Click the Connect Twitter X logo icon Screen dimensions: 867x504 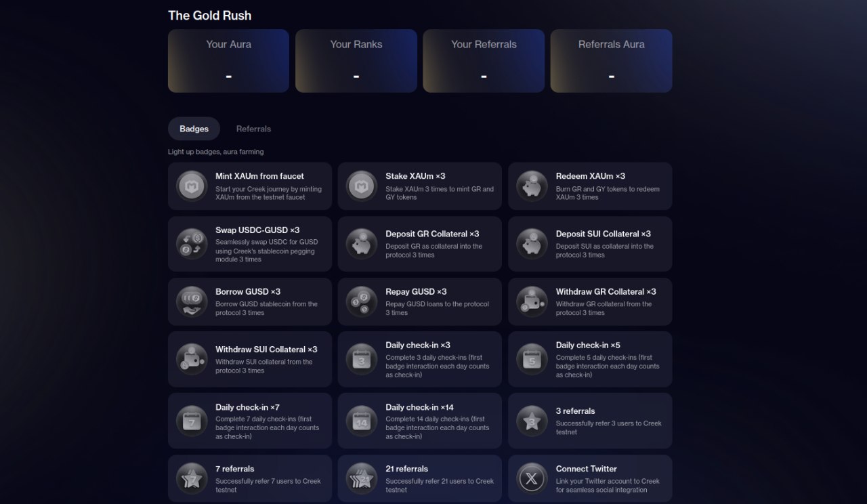pos(532,479)
